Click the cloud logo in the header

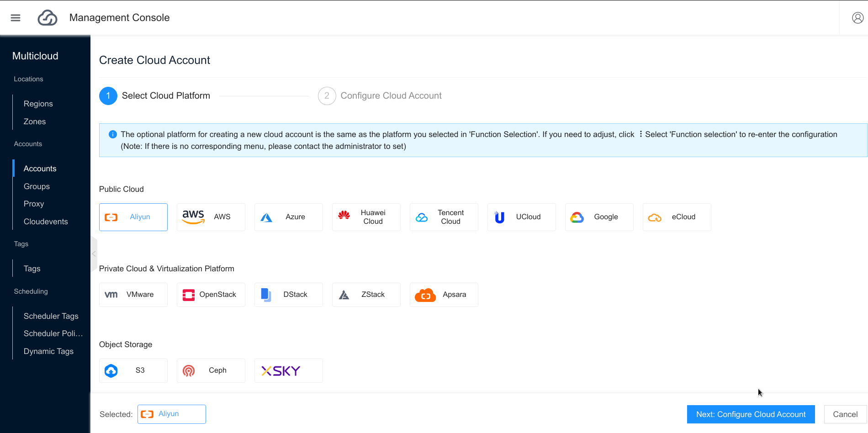point(48,18)
